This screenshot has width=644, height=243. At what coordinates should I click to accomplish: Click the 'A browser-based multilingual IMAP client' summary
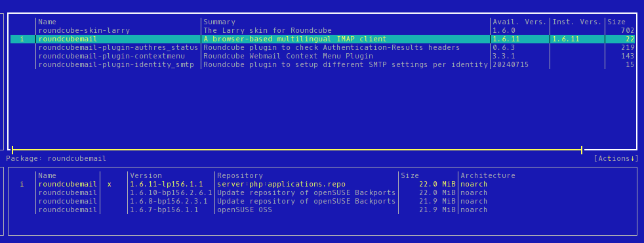click(295, 39)
